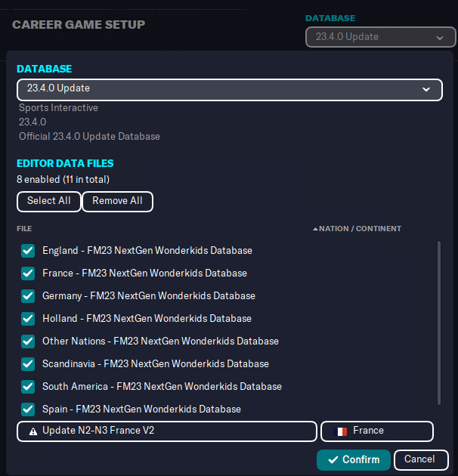458x476 pixels.
Task: Toggle the Germany NextGen Wonderkids checkbox
Action: tap(28, 296)
